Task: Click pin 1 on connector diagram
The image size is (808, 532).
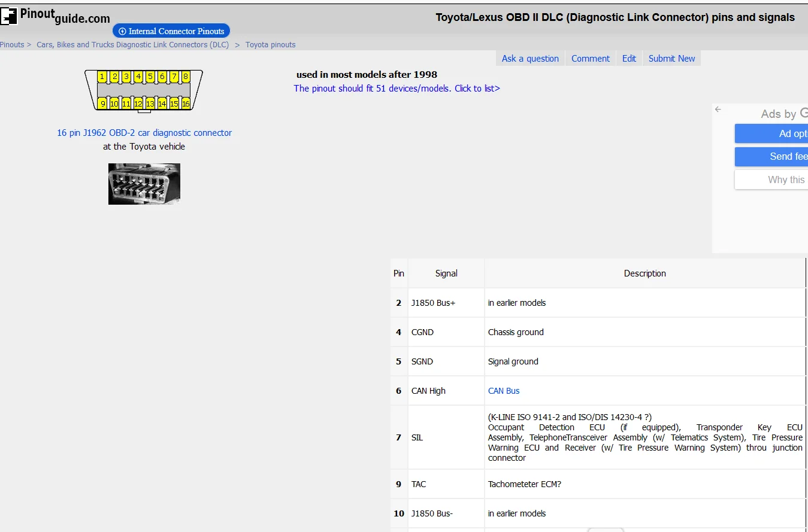Action: coord(102,77)
